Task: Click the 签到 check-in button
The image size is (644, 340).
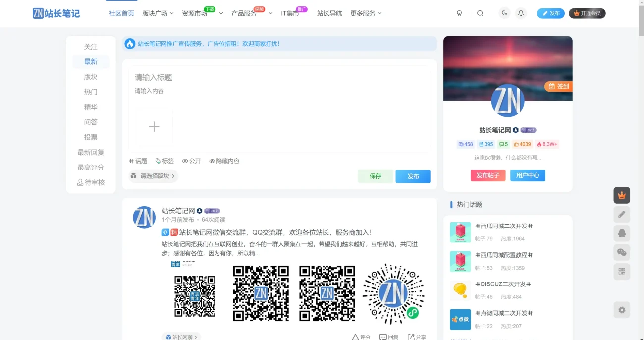Action: (x=558, y=86)
